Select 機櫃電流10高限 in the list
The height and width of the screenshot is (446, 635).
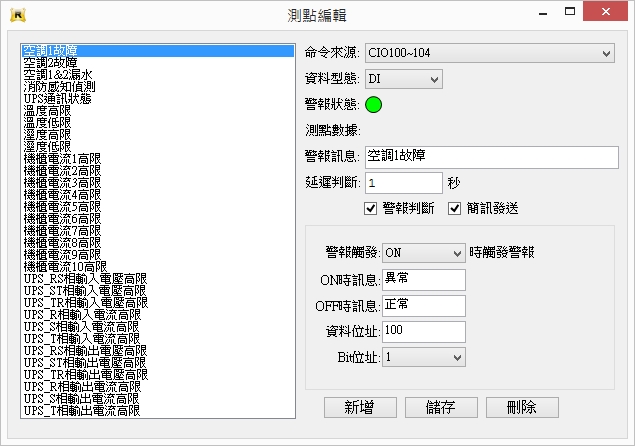coord(158,267)
